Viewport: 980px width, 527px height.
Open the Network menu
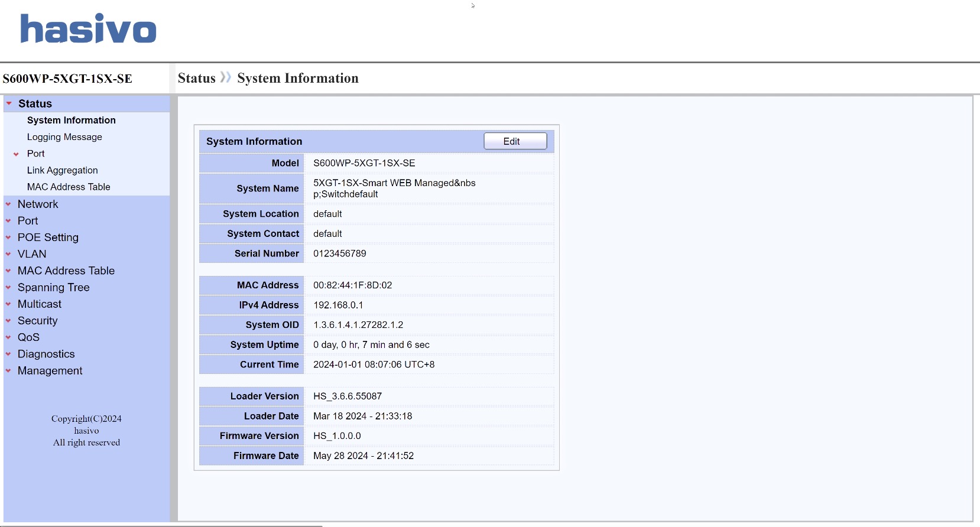(x=38, y=204)
